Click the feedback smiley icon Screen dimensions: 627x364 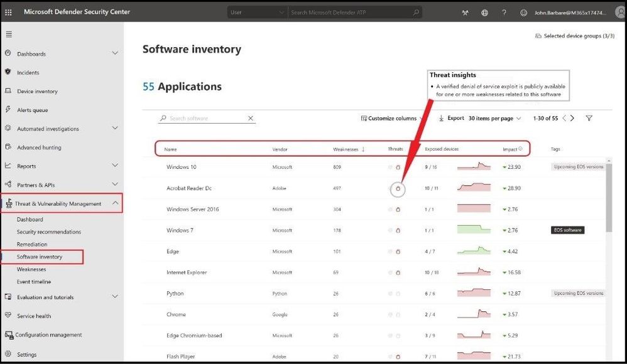tap(523, 13)
